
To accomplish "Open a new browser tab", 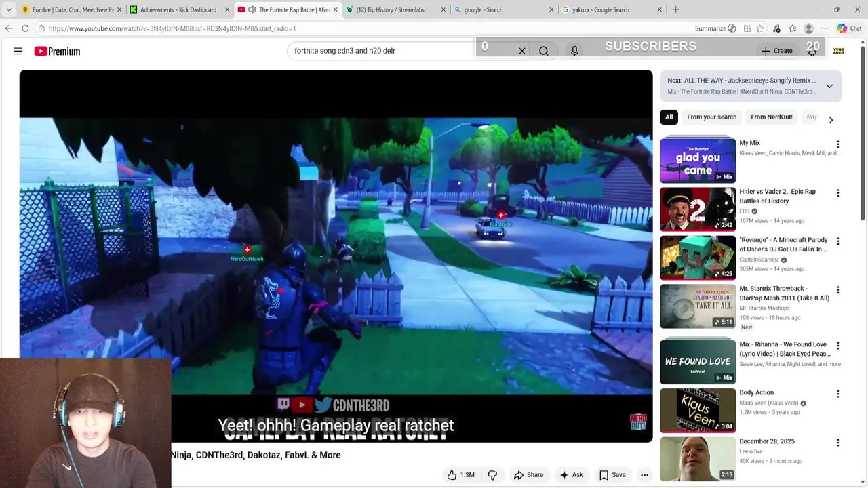I will (675, 9).
